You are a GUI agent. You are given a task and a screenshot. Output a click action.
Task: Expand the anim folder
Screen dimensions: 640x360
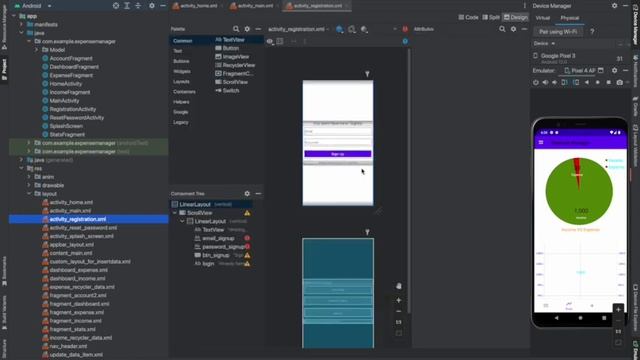(x=29, y=177)
